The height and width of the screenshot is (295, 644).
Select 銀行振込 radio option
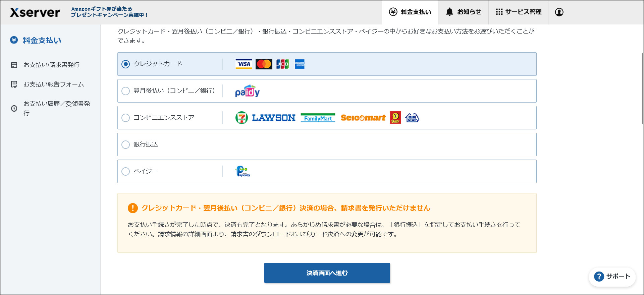tap(125, 144)
